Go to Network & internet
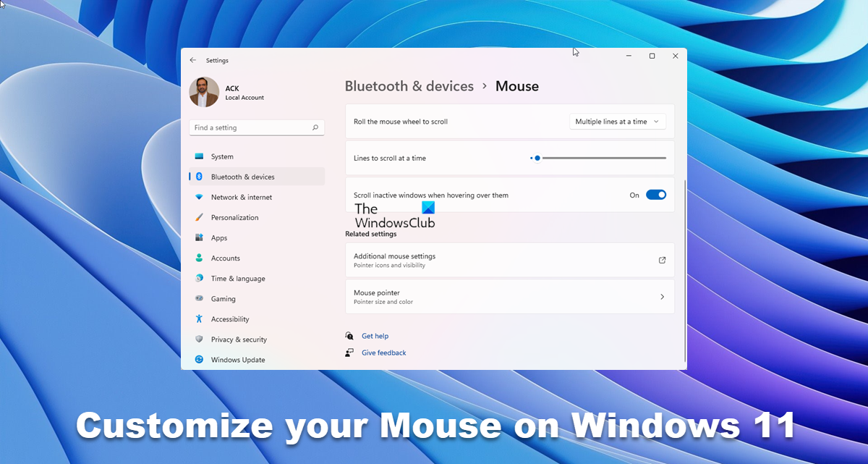 coord(257,197)
